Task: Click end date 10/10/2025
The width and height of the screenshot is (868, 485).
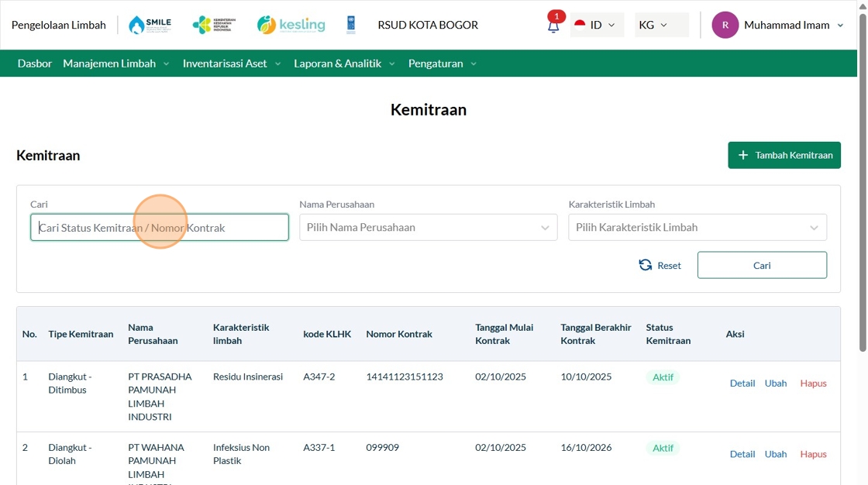Action: pos(586,377)
